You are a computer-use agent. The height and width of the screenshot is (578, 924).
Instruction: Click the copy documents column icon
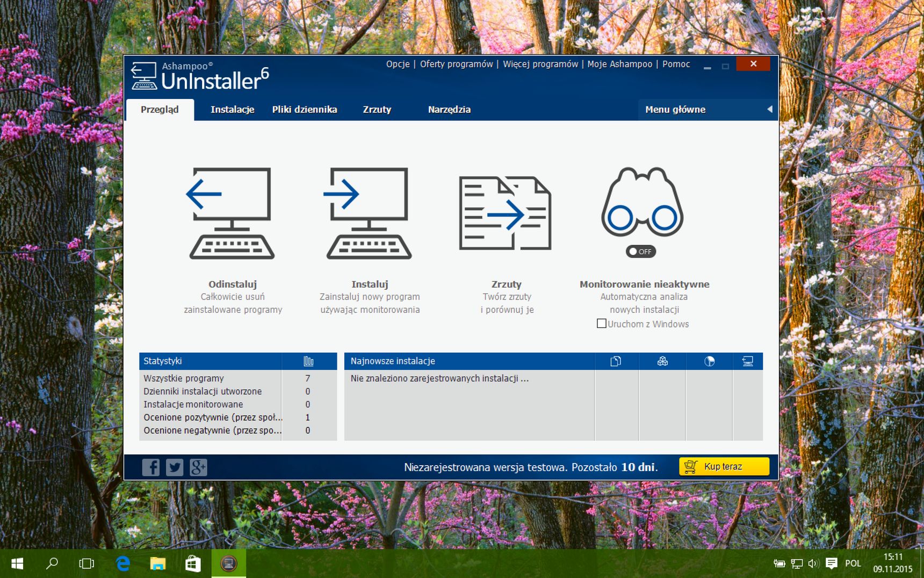click(616, 361)
